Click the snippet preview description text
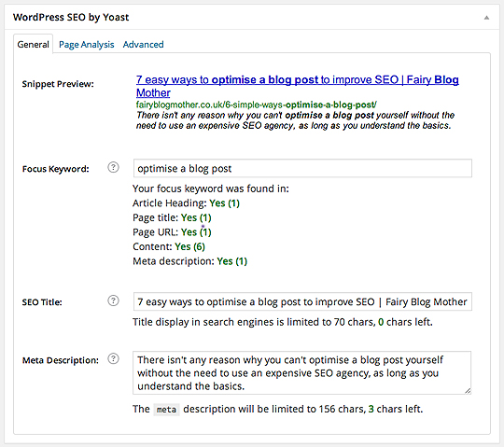 coord(295,120)
